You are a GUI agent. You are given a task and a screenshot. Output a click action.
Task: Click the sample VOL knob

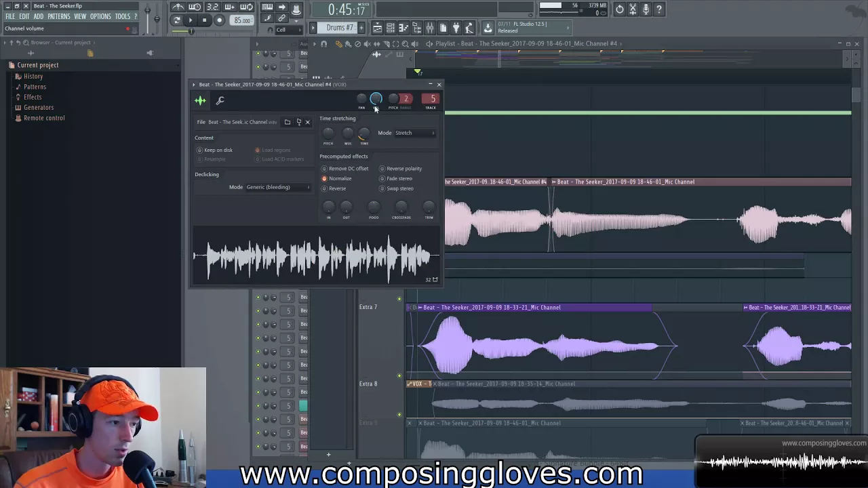click(x=376, y=99)
